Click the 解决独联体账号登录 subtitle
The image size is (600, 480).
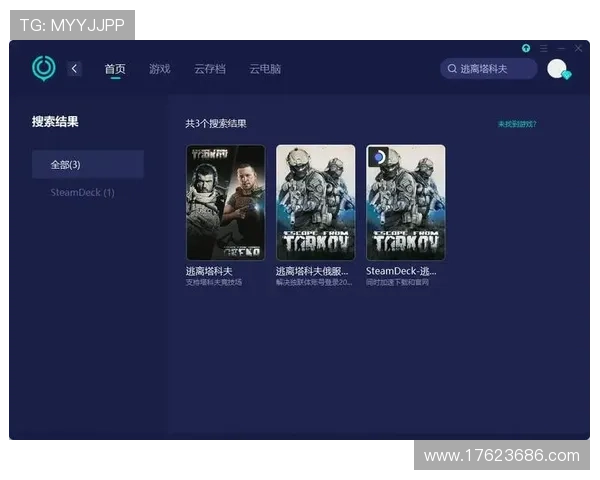pyautogui.click(x=314, y=282)
